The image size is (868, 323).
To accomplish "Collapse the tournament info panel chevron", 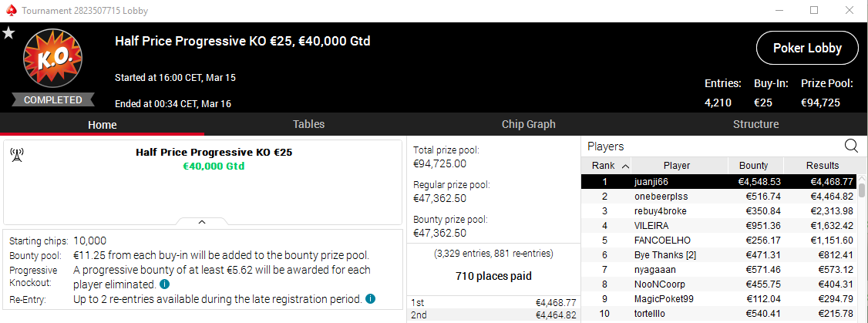I will point(201,222).
